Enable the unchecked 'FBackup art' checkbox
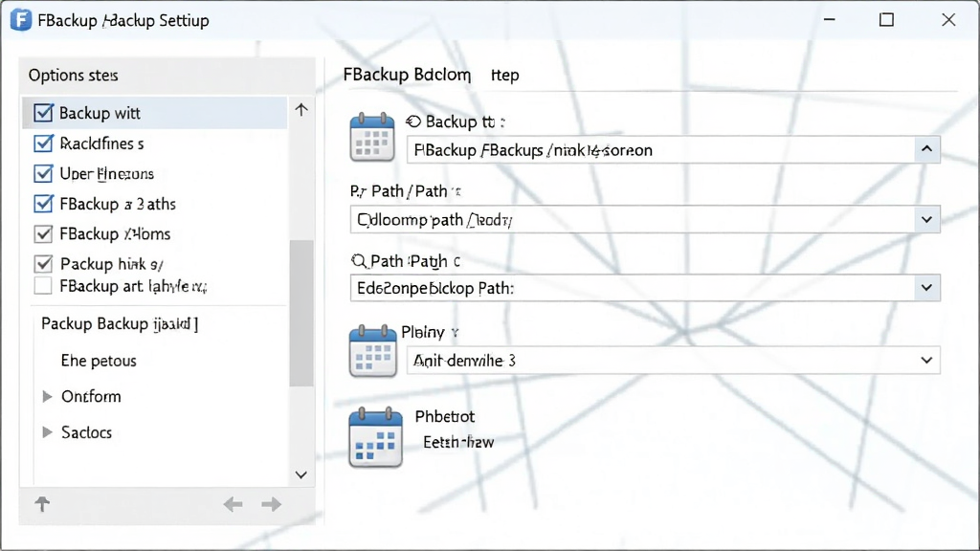The width and height of the screenshot is (980, 551). point(43,286)
